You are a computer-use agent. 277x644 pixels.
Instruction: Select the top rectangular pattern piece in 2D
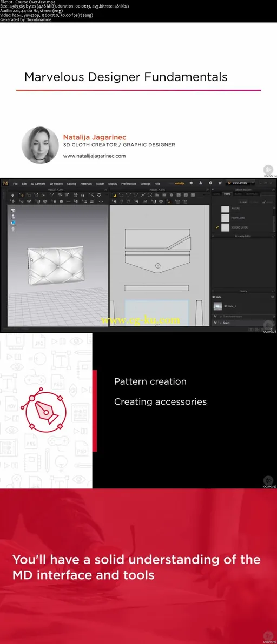click(x=157, y=238)
